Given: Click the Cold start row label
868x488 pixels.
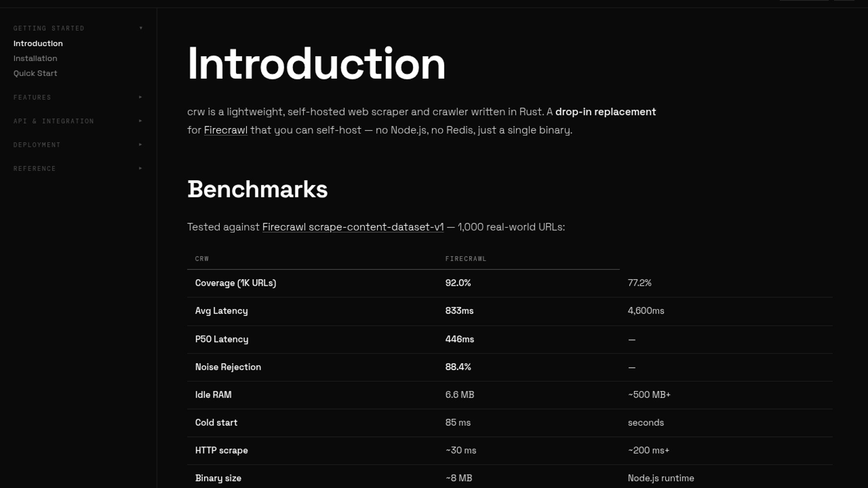Looking at the screenshot, I should [216, 422].
